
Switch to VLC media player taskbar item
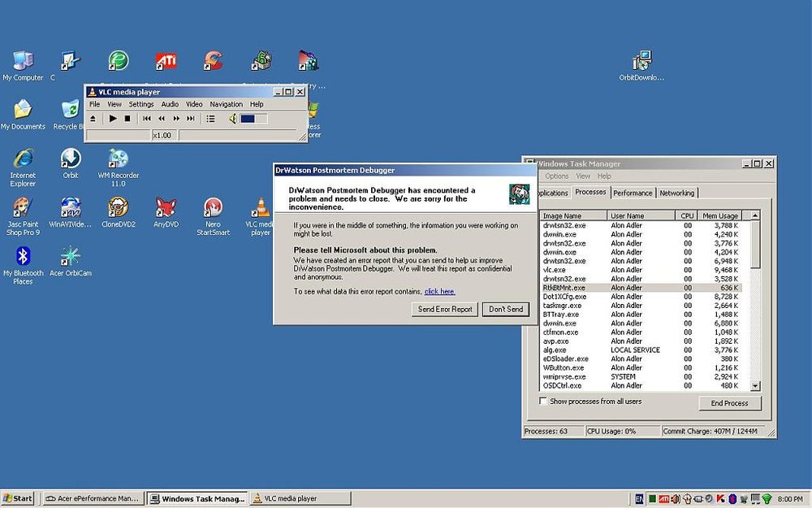pyautogui.click(x=300, y=499)
